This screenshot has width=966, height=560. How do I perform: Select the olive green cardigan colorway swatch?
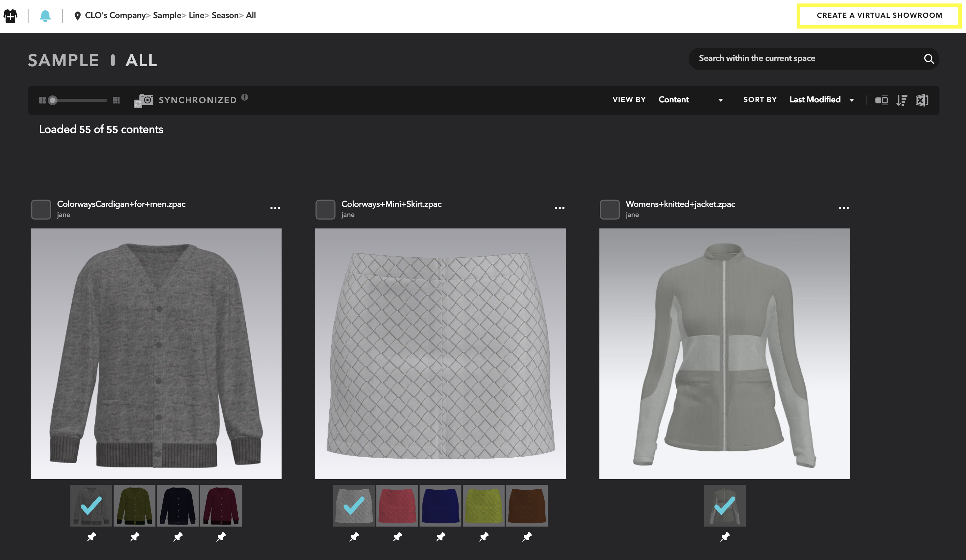[x=135, y=506]
